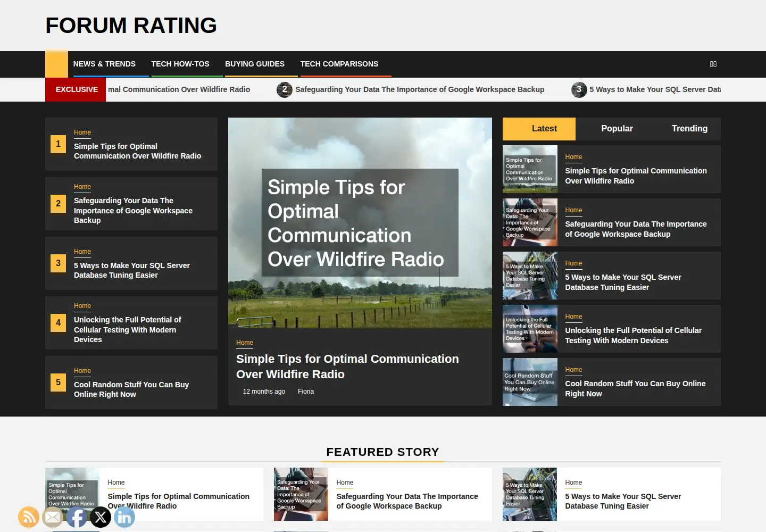
Task: Open the Featured Story SQL Server headline
Action: tap(623, 501)
